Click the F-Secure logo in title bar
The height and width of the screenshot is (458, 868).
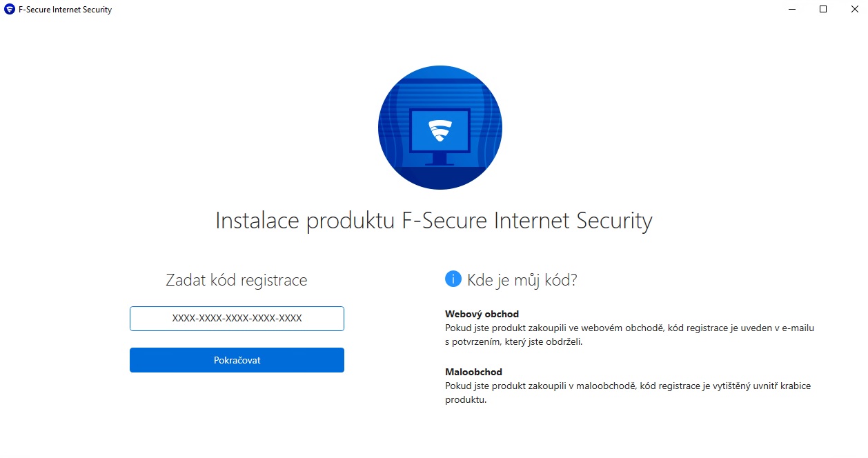point(10,10)
